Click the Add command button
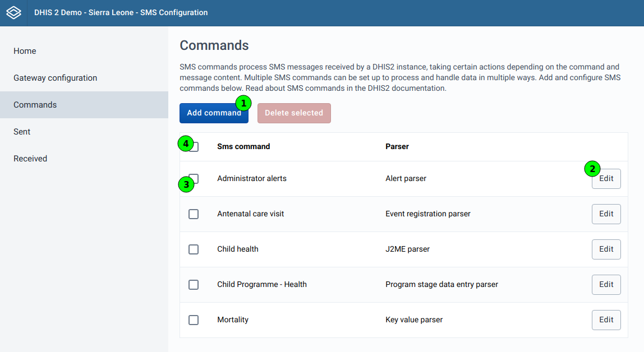The image size is (644, 352). 214,113
